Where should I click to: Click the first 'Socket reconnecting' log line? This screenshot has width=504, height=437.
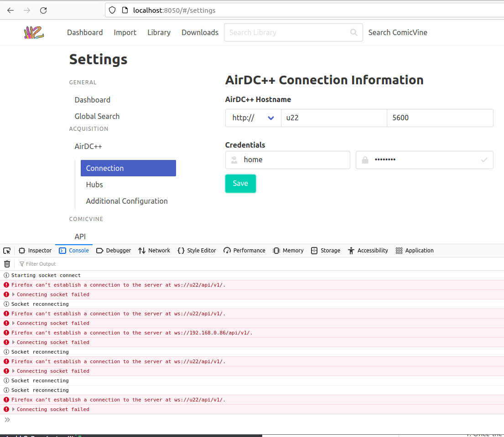(x=40, y=304)
